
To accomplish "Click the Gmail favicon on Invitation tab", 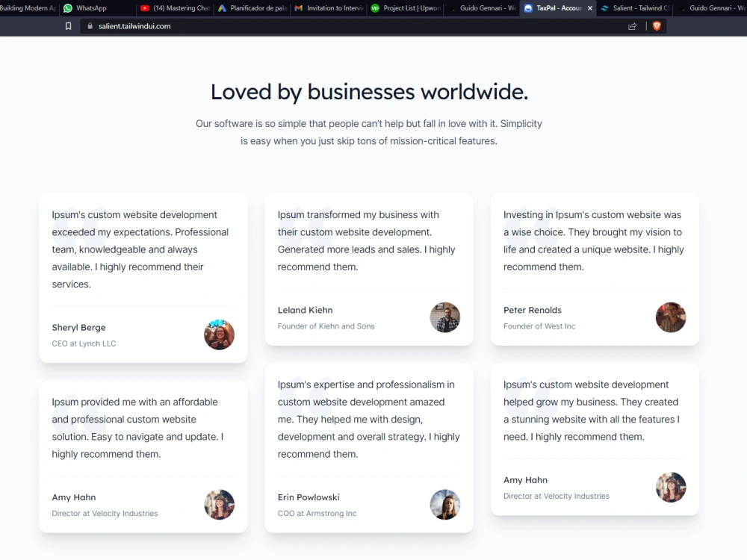I will pyautogui.click(x=299, y=8).
